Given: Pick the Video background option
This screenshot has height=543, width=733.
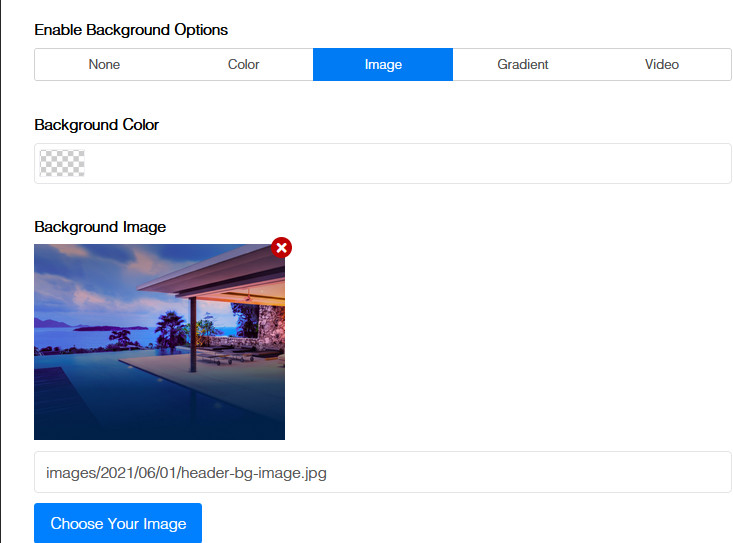Looking at the screenshot, I should coord(661,64).
